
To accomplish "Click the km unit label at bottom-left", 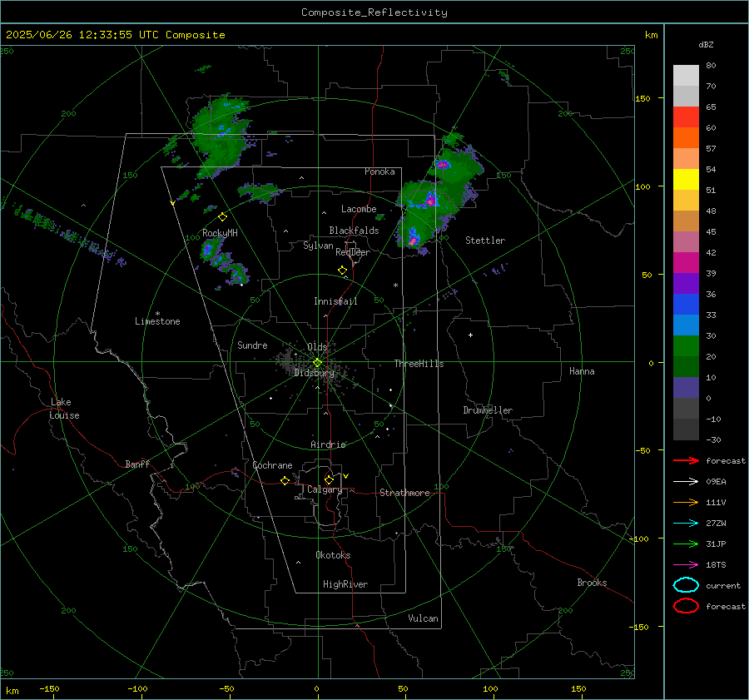I will pos(12,691).
